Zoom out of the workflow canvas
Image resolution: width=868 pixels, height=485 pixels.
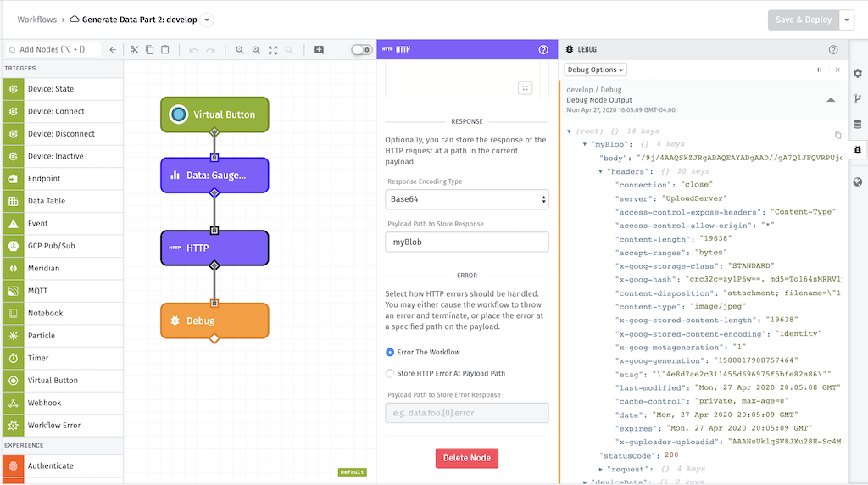click(x=240, y=50)
